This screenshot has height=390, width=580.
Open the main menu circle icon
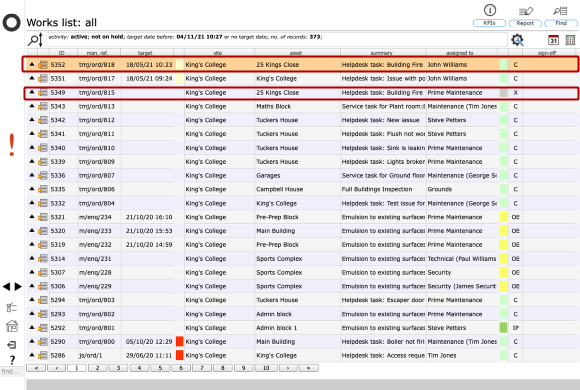[x=12, y=23]
